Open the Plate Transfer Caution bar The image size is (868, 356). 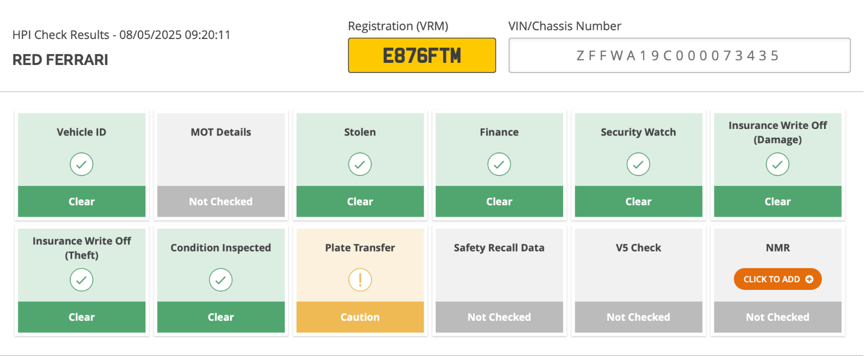pos(360,317)
